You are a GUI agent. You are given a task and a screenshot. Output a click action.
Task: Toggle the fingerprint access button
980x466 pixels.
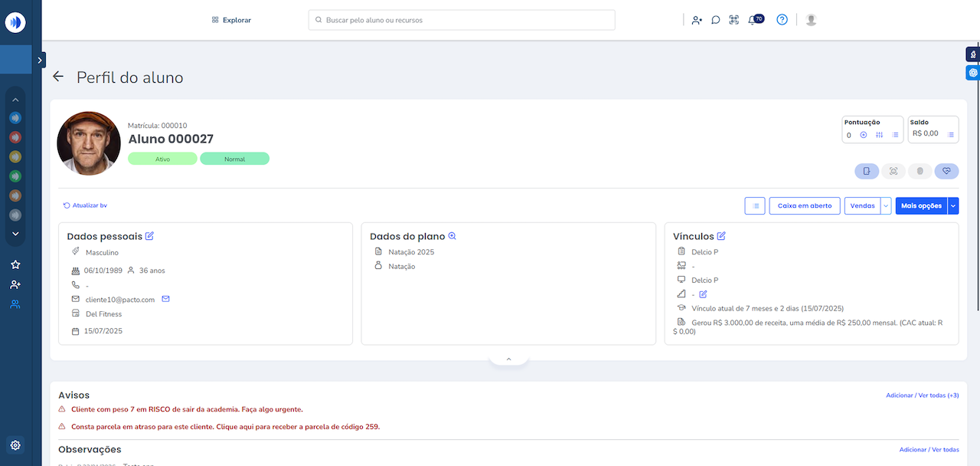tap(920, 171)
